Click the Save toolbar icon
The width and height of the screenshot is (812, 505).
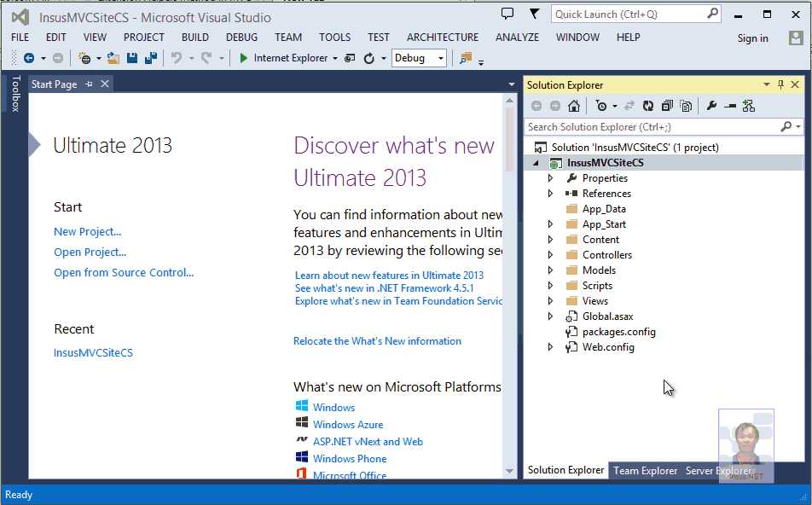coord(132,58)
